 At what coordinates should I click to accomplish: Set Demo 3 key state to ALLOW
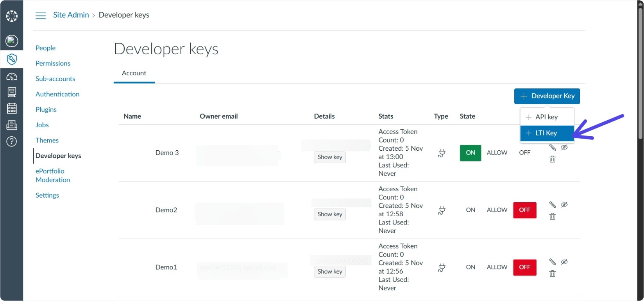[497, 153]
